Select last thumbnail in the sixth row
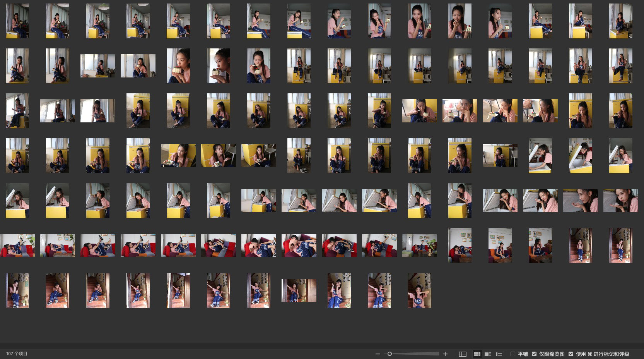 point(620,246)
